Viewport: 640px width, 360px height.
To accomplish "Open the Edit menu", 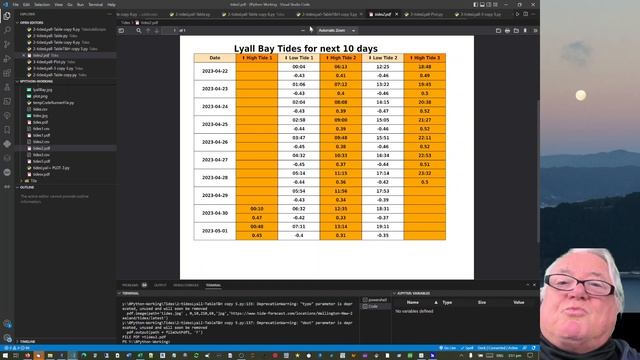I will click(x=27, y=4).
